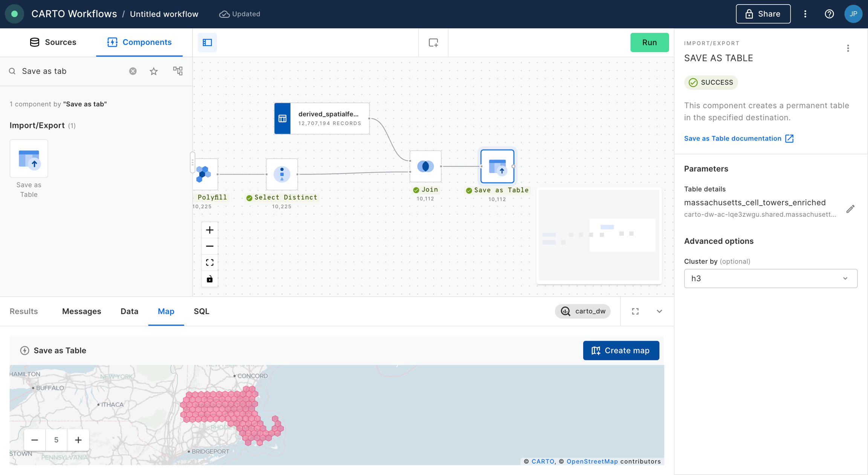Increase map zoom level with plus
The width and height of the screenshot is (868, 475).
coord(78,440)
